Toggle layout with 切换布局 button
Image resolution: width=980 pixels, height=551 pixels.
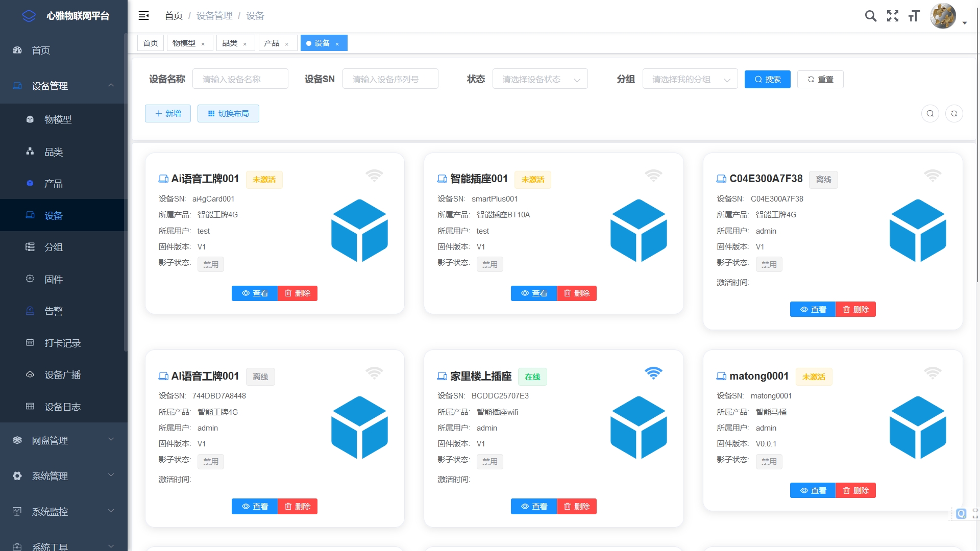click(228, 113)
